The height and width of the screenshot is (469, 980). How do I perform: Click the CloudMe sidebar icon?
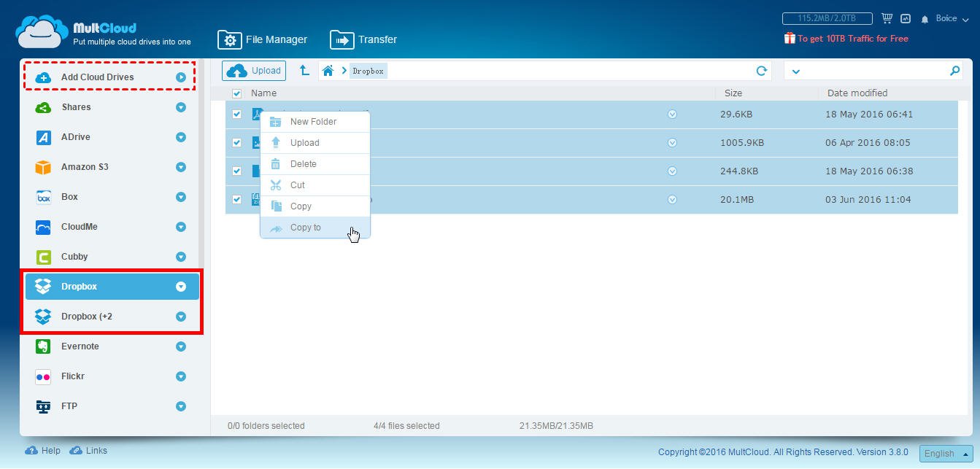click(x=43, y=227)
